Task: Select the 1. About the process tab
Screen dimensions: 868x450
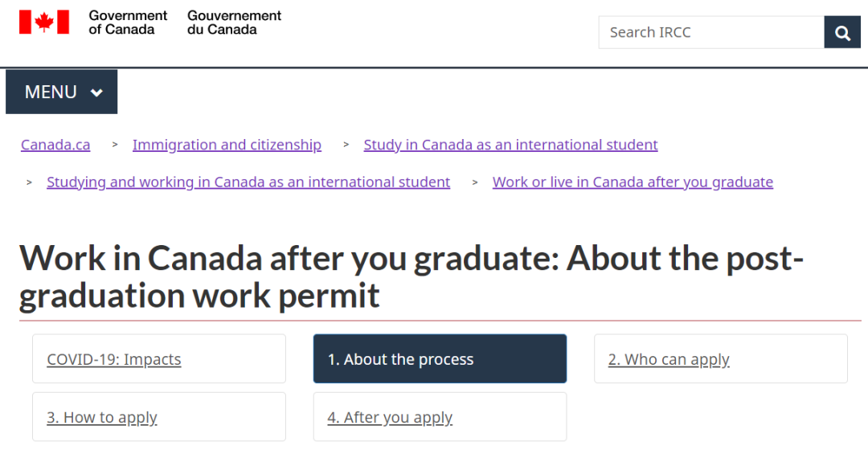Action: (400, 359)
